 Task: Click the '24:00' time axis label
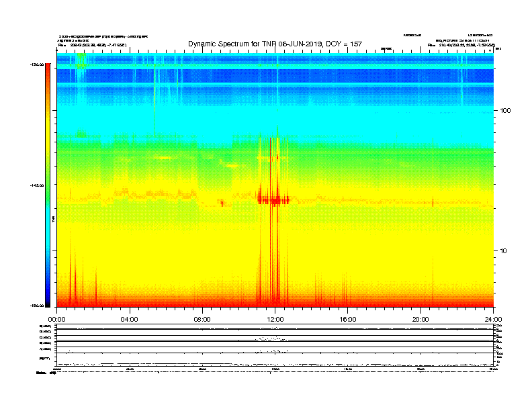click(x=493, y=320)
